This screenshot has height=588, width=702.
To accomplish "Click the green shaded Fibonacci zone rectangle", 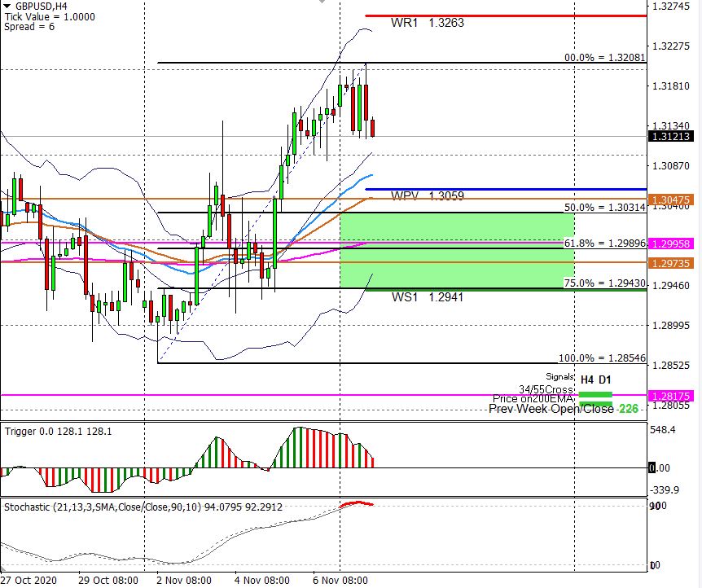I will point(457,251).
